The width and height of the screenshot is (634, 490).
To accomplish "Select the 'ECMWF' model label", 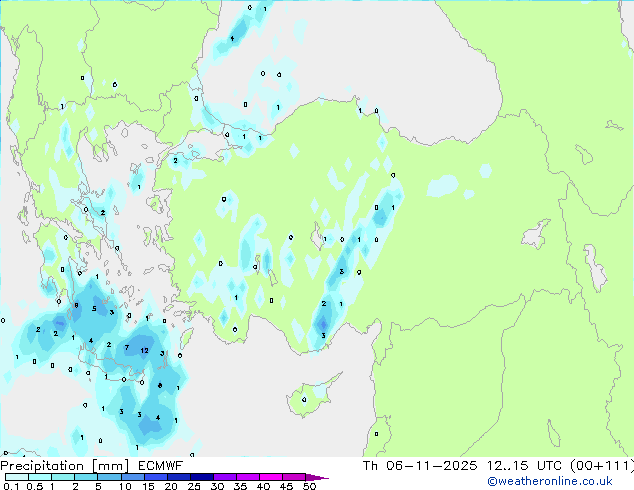I will click(x=161, y=466).
